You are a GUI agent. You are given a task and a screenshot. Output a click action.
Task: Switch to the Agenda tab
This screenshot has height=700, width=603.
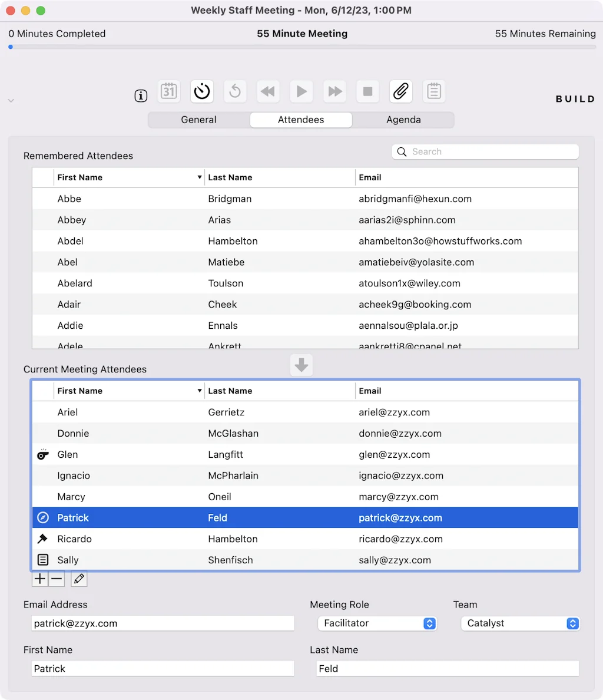403,120
